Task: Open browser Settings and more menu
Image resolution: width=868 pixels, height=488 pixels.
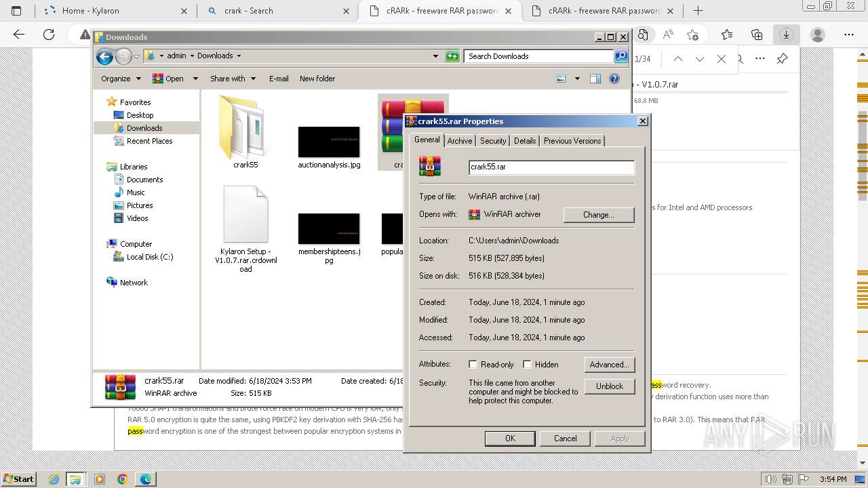Action: [849, 35]
